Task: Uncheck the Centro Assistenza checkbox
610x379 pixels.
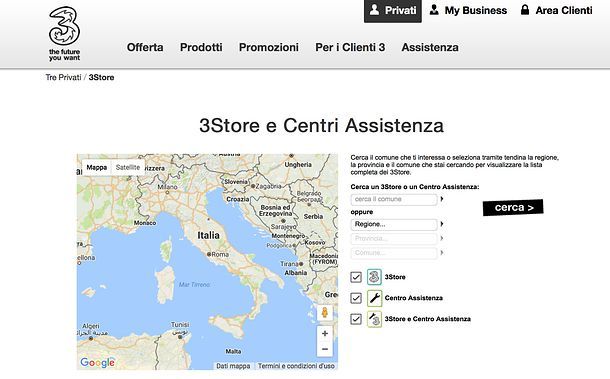Action: (356, 298)
